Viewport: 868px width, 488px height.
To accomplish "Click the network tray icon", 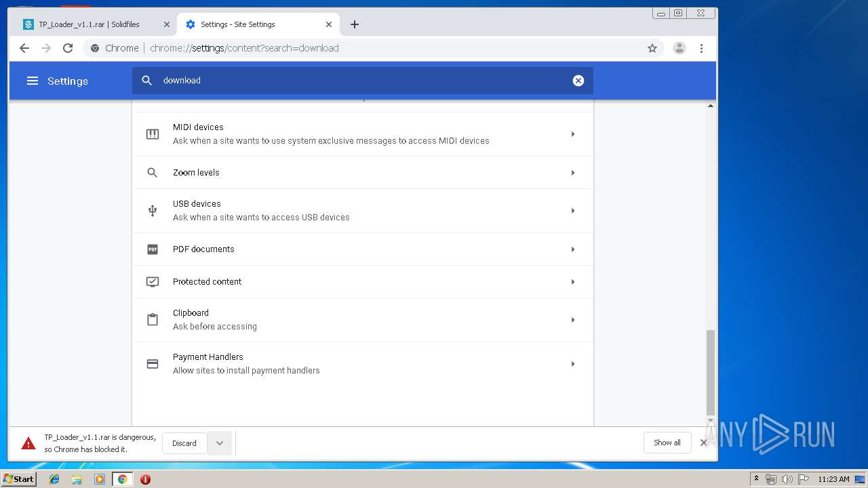I will pyautogui.click(x=771, y=479).
